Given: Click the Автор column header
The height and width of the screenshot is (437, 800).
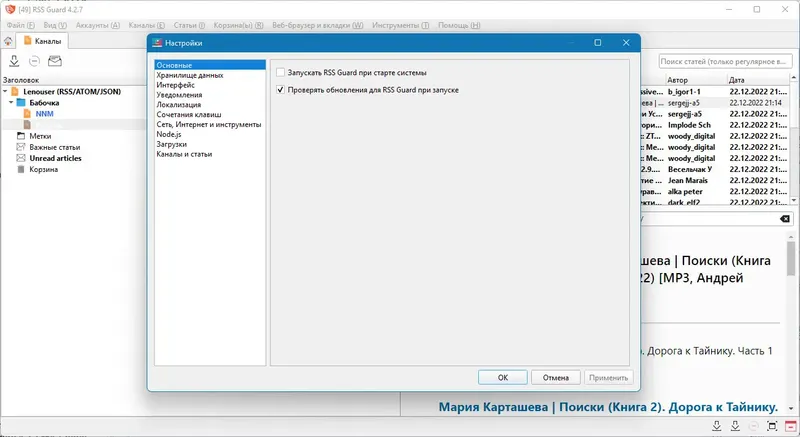Looking at the screenshot, I should [x=695, y=80].
